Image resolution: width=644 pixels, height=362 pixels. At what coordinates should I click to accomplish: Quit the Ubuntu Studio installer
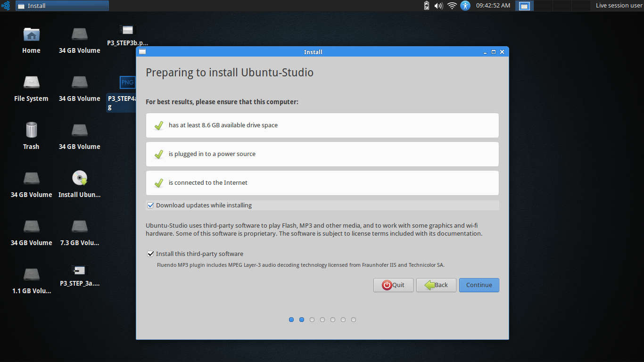pyautogui.click(x=393, y=285)
